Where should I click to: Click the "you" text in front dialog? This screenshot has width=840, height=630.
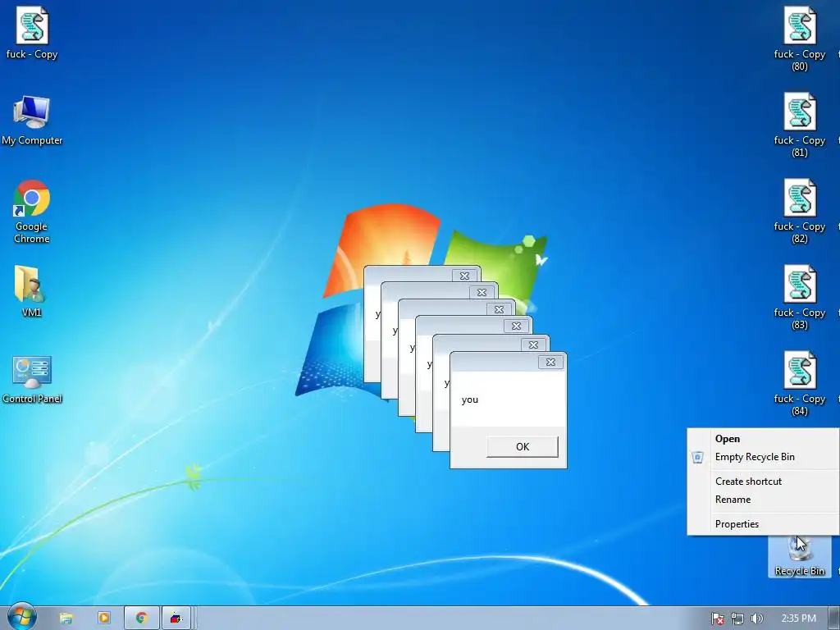point(470,399)
